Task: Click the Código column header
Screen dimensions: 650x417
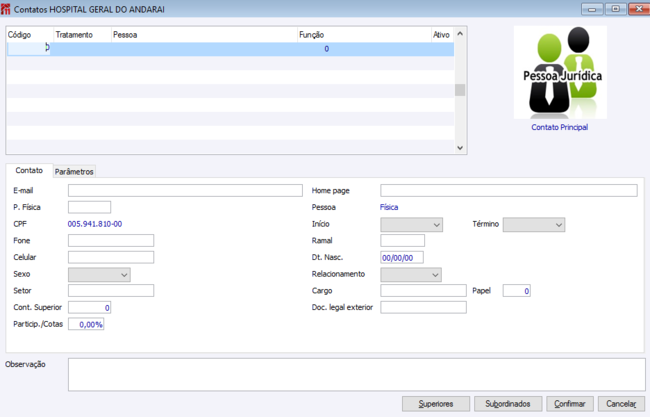Action: click(x=30, y=35)
